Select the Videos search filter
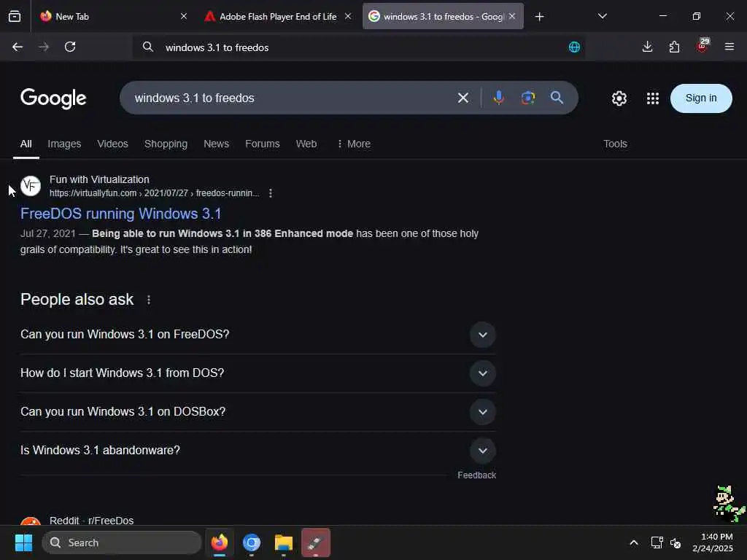 (112, 144)
